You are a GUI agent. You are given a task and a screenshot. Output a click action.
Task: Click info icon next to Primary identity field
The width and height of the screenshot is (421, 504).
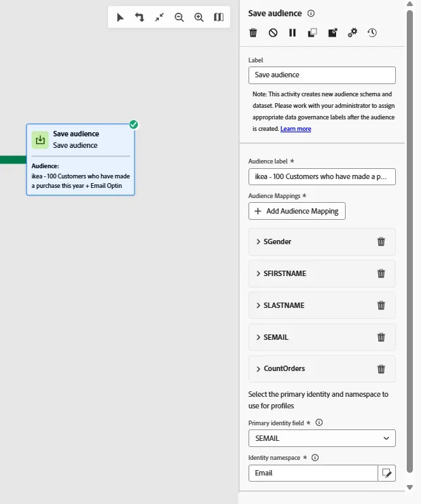[319, 423]
